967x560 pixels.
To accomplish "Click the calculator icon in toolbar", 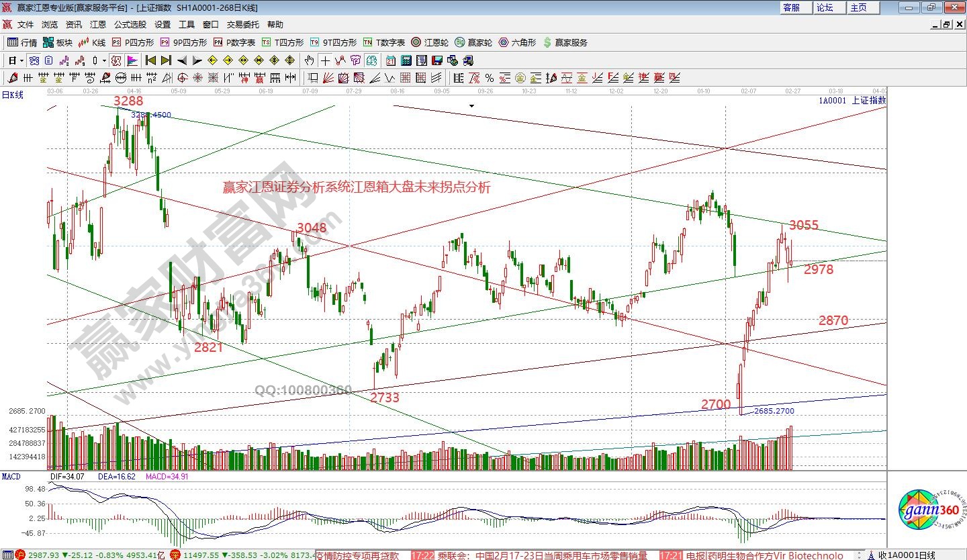I will click(x=405, y=60).
